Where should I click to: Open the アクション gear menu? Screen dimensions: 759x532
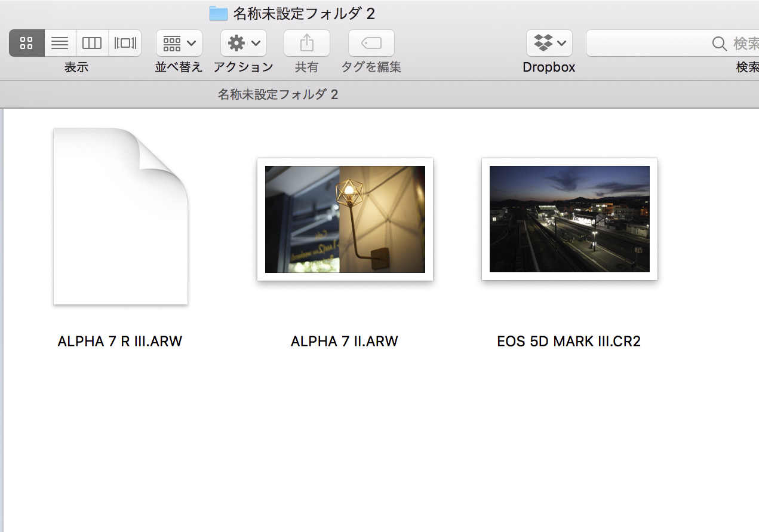(244, 43)
